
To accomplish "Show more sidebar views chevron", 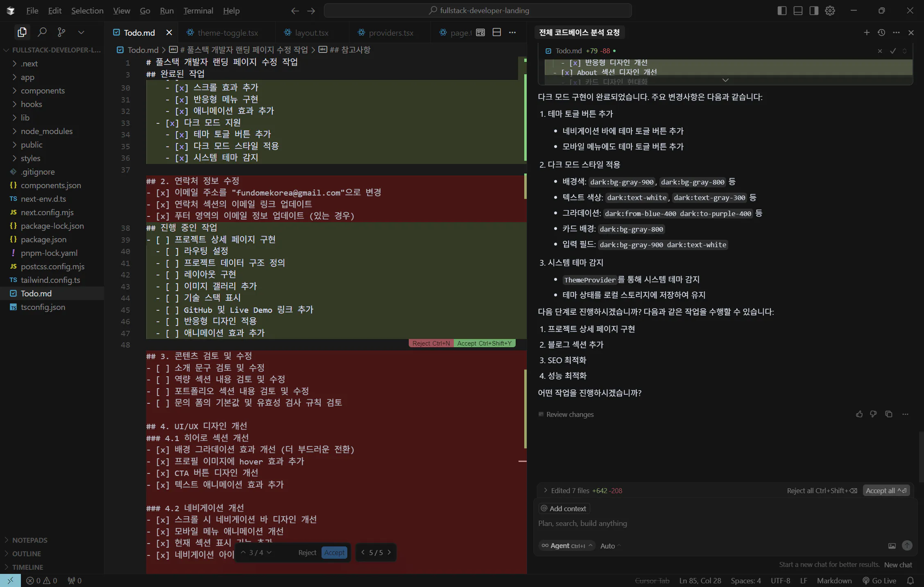I will pyautogui.click(x=81, y=32).
